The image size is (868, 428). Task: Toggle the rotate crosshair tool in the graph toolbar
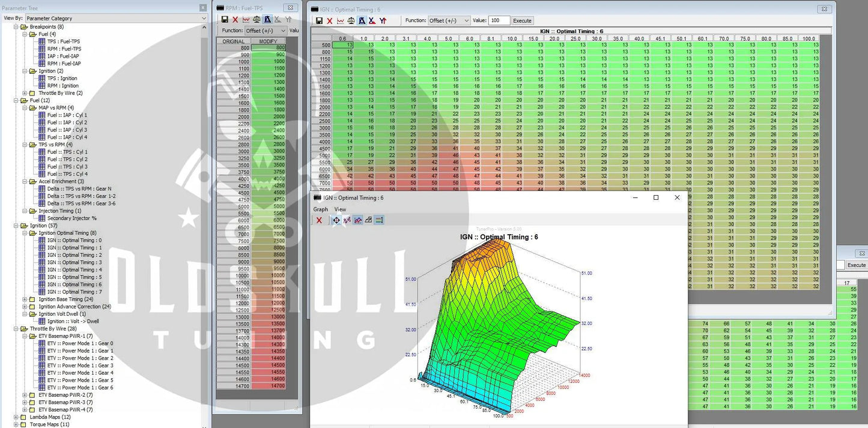coord(336,220)
